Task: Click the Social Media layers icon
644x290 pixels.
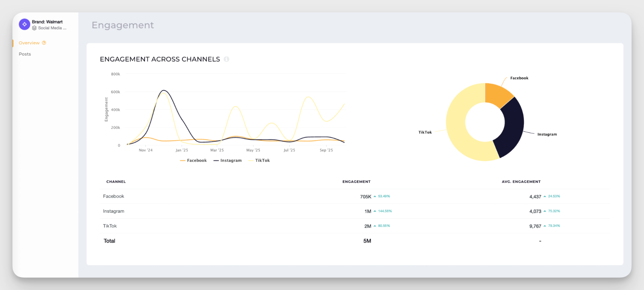Action: pos(35,28)
